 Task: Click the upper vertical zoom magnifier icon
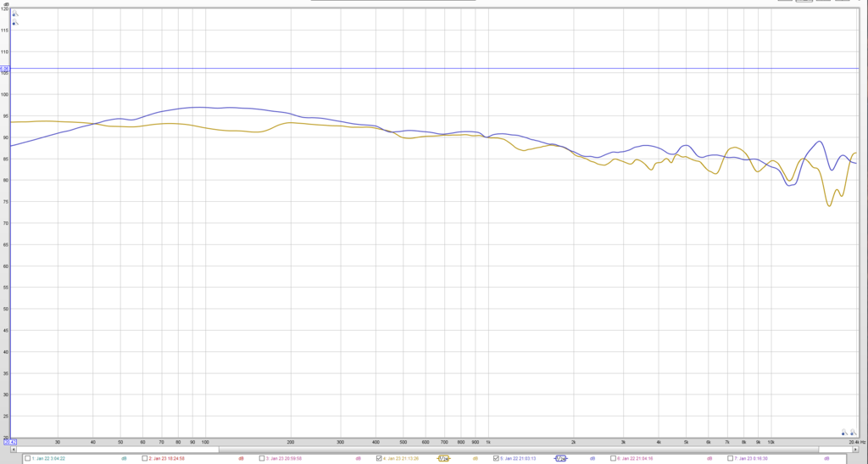(x=15, y=14)
